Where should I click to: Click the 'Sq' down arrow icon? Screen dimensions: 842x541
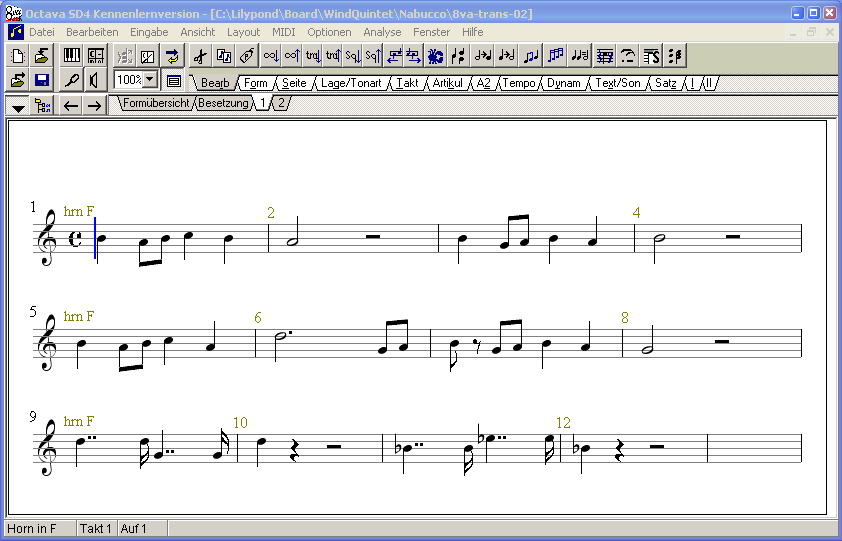click(353, 56)
